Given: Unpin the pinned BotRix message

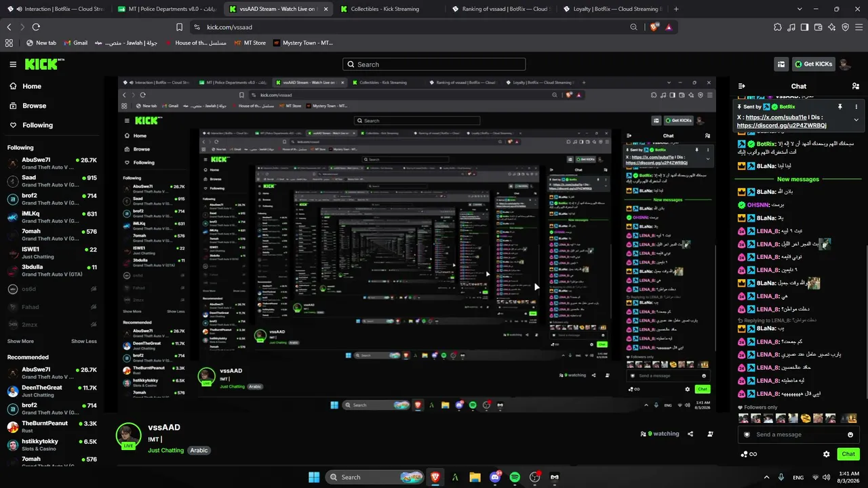Looking at the screenshot, I should coord(840,107).
